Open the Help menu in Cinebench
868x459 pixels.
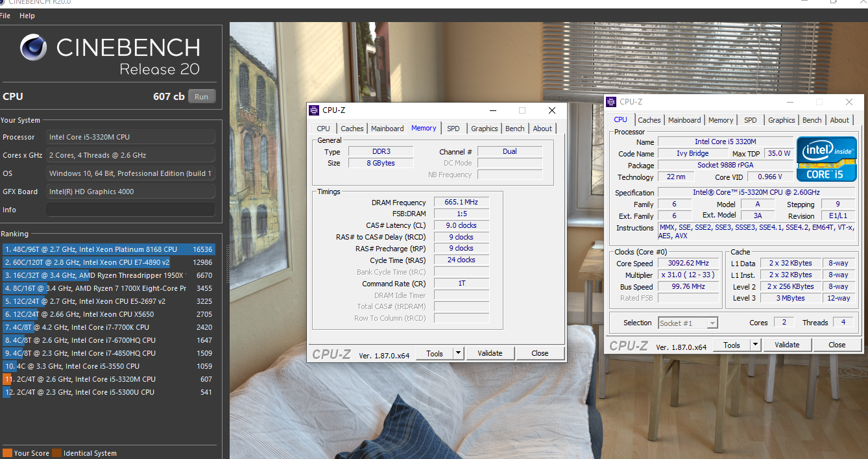point(27,16)
